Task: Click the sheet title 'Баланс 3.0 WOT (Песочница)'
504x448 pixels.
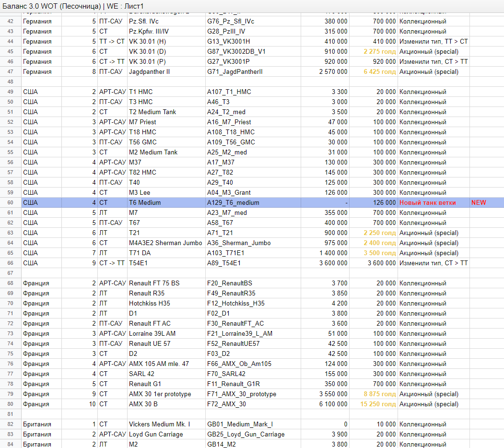Action: (51, 6)
